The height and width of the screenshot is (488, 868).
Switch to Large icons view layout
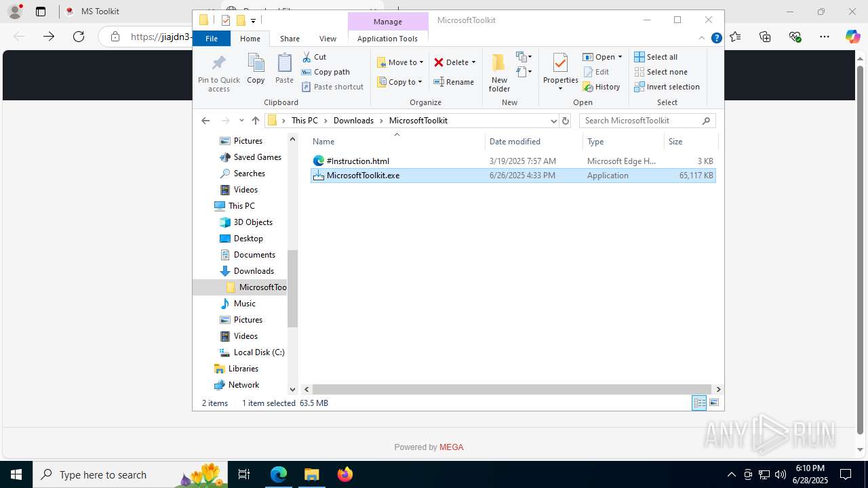pyautogui.click(x=713, y=403)
